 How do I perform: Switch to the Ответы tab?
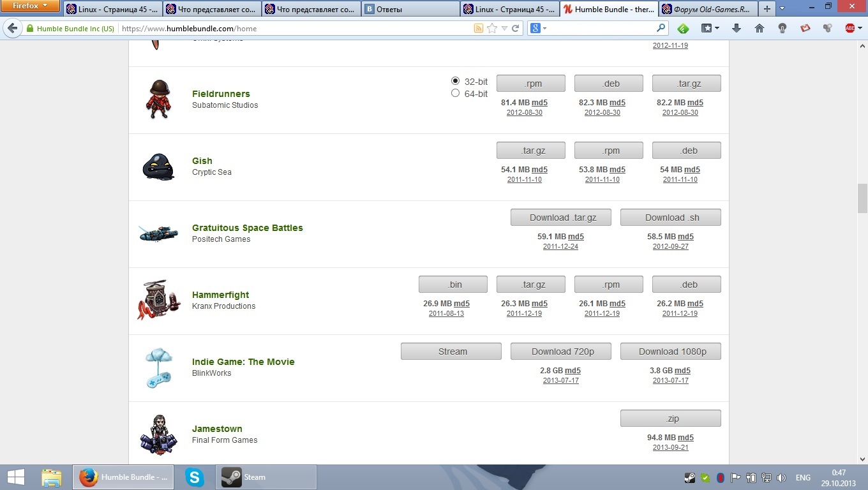410,9
